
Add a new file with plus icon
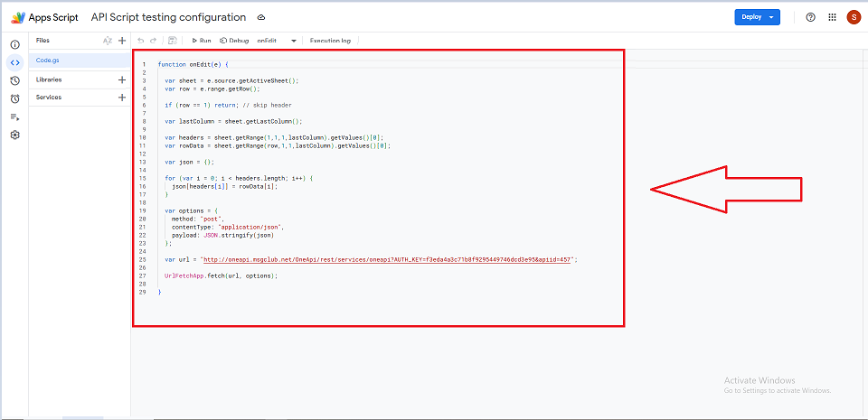click(122, 41)
